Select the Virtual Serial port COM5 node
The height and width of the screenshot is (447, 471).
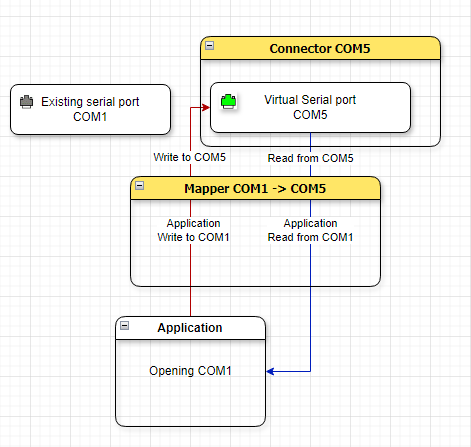pyautogui.click(x=310, y=107)
